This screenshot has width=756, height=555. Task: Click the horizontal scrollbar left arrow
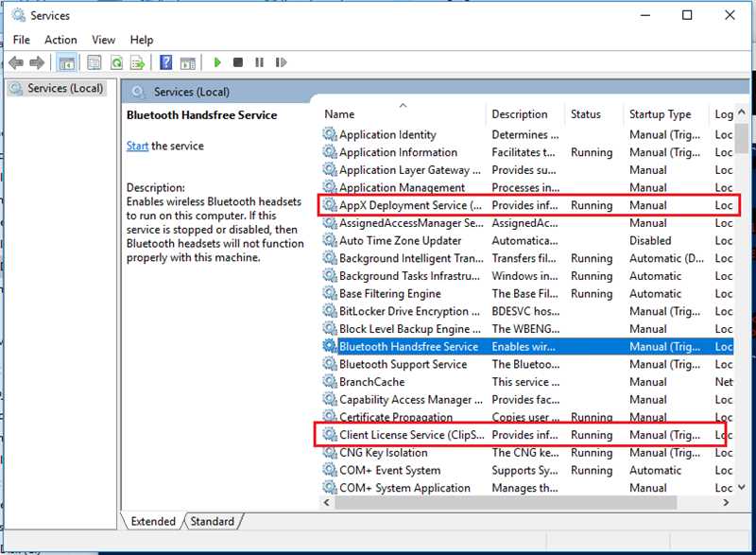(327, 502)
